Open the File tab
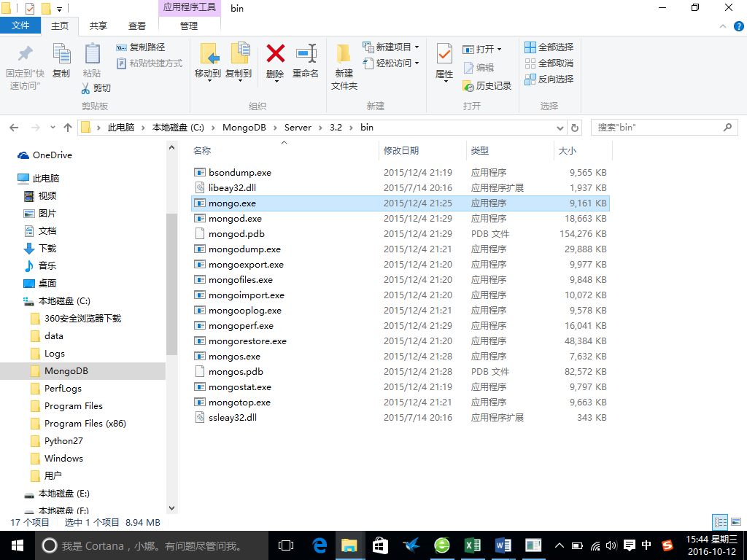Screen dimensions: 747x560 point(20,26)
